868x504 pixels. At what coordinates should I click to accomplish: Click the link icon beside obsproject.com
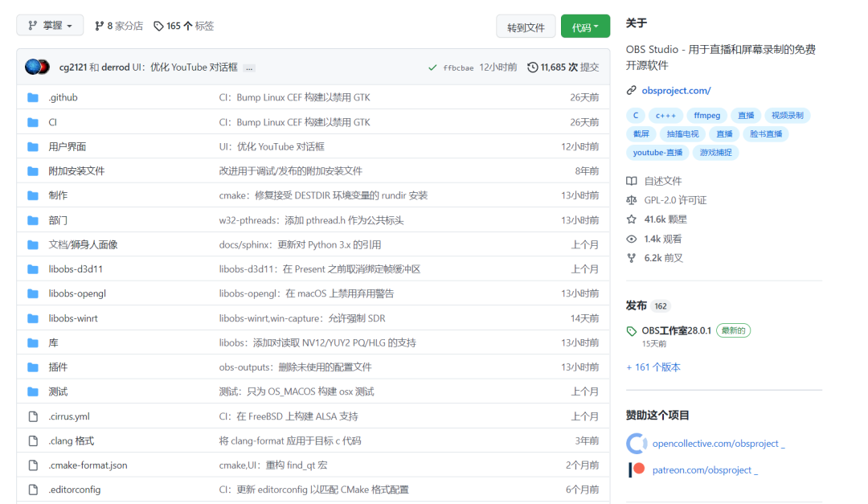(x=632, y=90)
